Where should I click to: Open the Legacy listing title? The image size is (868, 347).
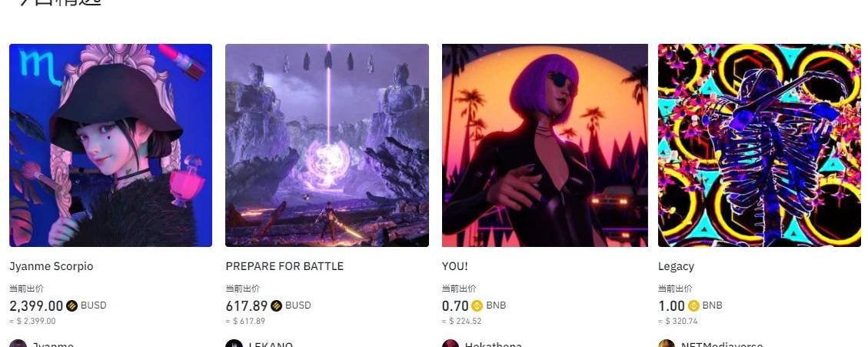(676, 266)
